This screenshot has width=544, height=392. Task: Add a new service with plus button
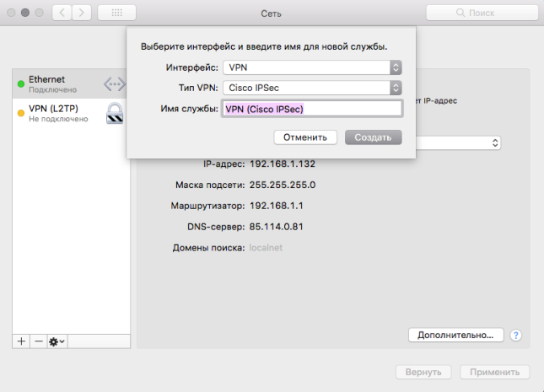point(21,341)
